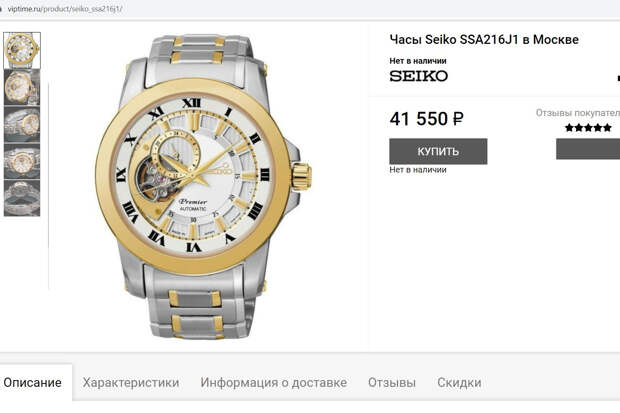Click the КУПИТЬ buy button
Viewport: 620px width, 413px height.
pos(438,151)
